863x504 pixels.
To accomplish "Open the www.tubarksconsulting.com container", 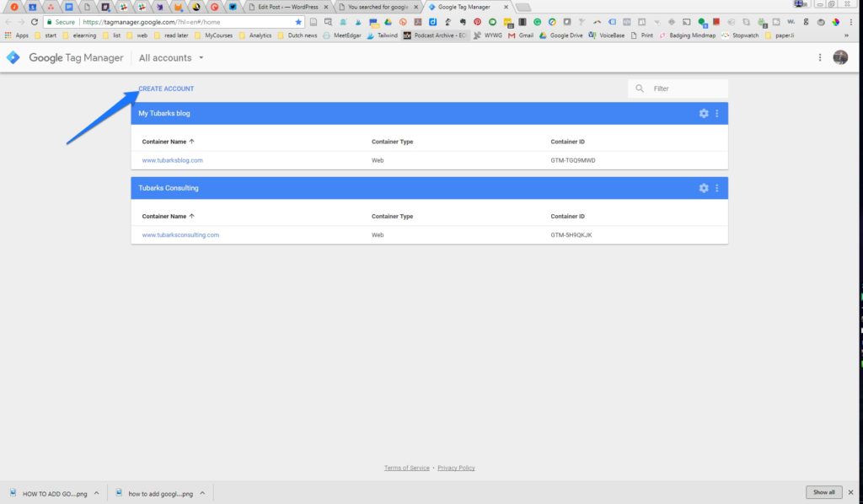I will pyautogui.click(x=180, y=235).
